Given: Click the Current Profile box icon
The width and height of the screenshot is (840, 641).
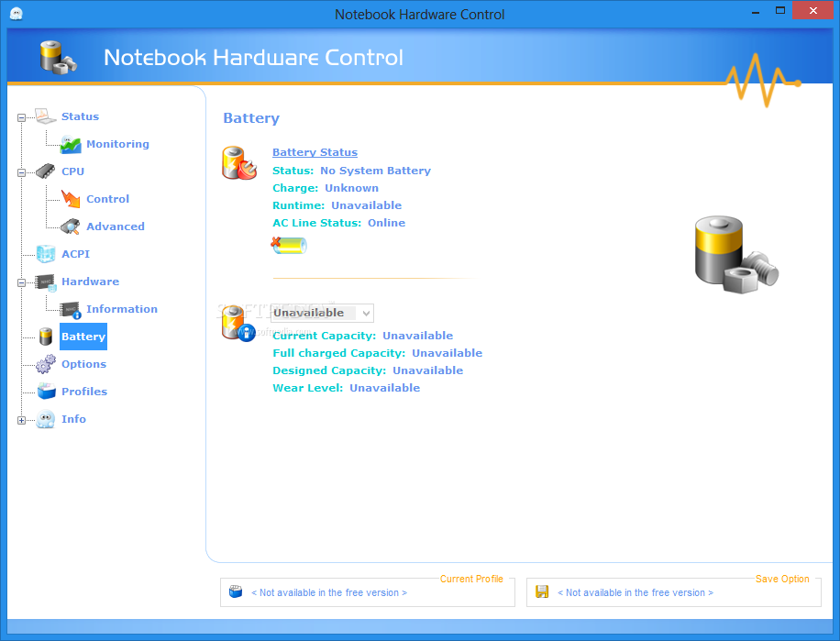Looking at the screenshot, I should pyautogui.click(x=236, y=591).
